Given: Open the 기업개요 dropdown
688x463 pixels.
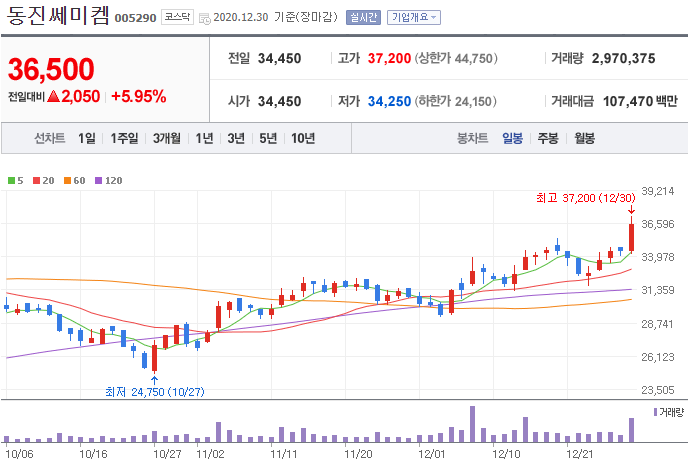Looking at the screenshot, I should (414, 18).
